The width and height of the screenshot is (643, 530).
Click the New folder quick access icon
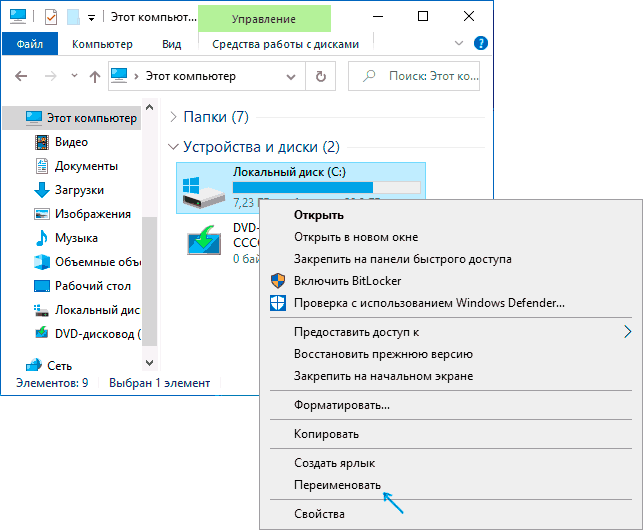click(73, 17)
